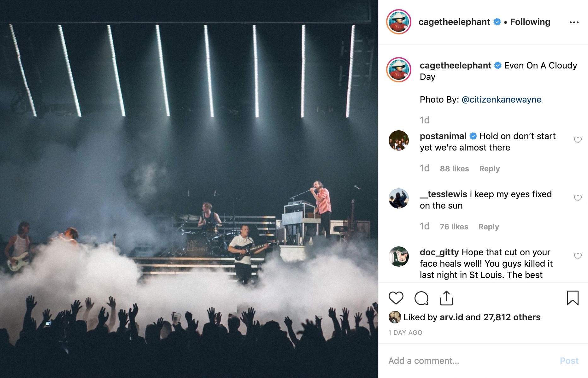Open the @citizenkanewayne photographer link

[x=501, y=100]
